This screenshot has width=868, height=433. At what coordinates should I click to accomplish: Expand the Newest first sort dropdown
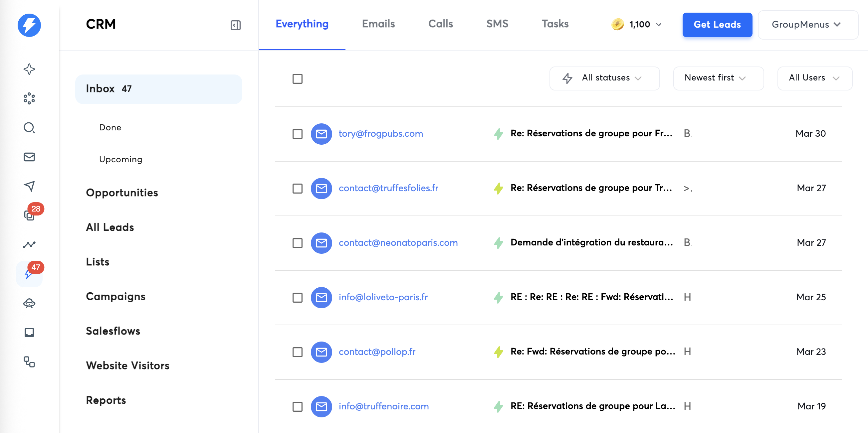[718, 78]
